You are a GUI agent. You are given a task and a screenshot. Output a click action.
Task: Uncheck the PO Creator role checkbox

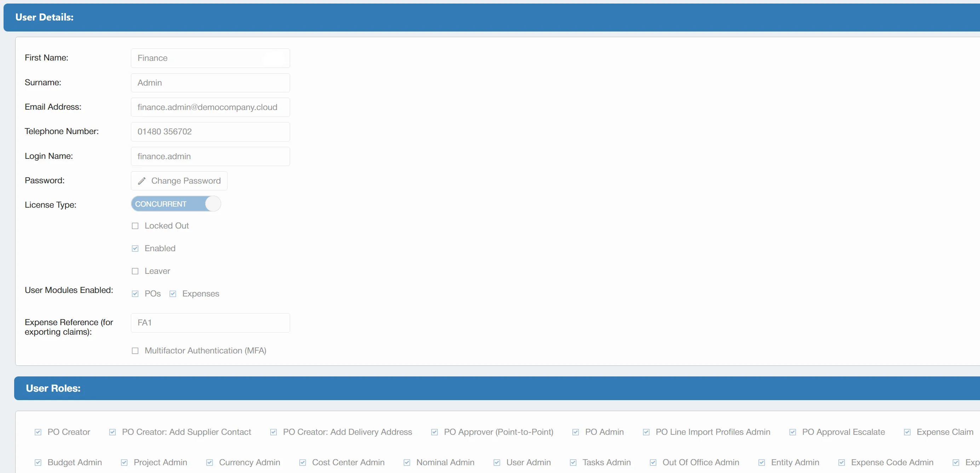point(38,432)
